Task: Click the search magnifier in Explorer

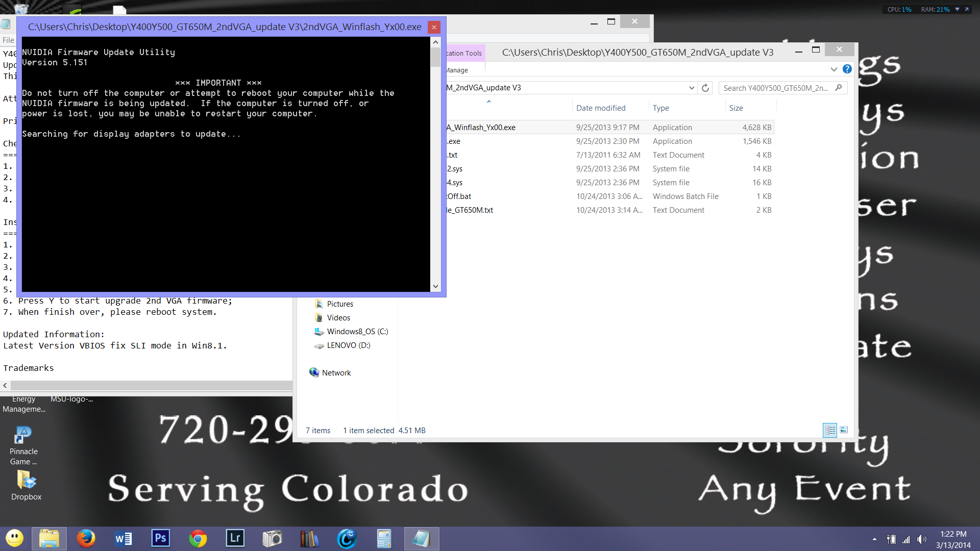Action: [838, 88]
